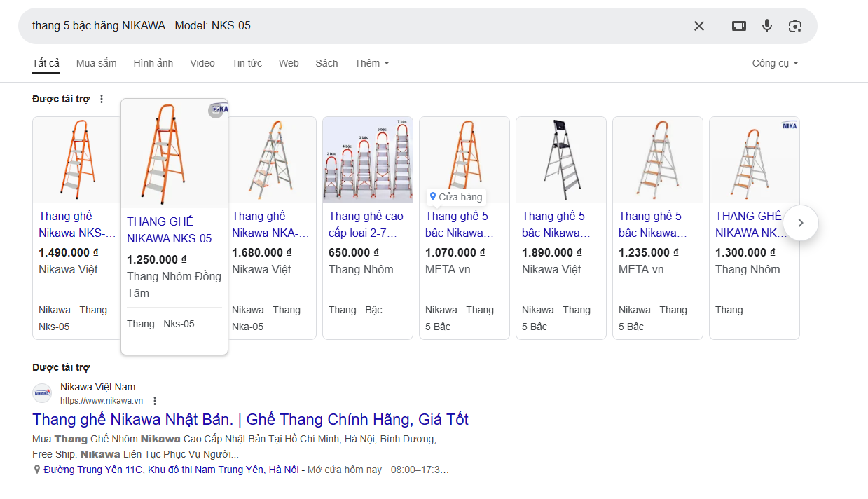The height and width of the screenshot is (499, 868).
Task: Open the Công cụ tools dropdown
Action: coord(775,63)
